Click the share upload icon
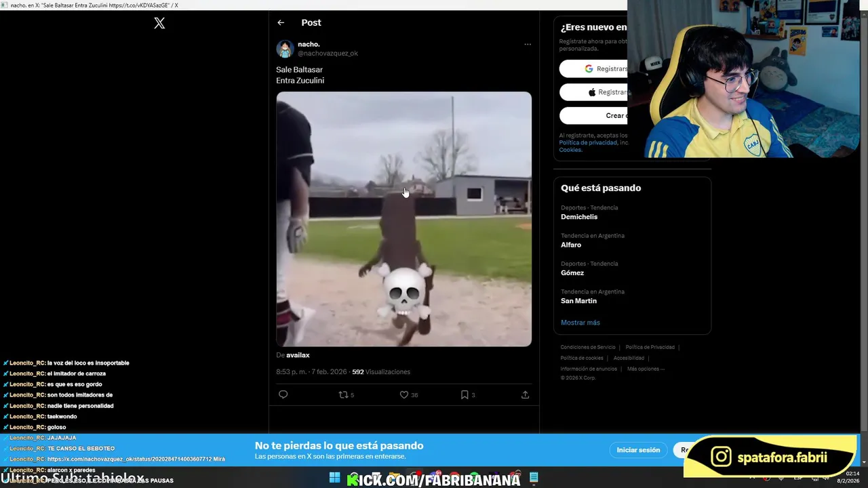This screenshot has height=488, width=868. click(x=525, y=394)
